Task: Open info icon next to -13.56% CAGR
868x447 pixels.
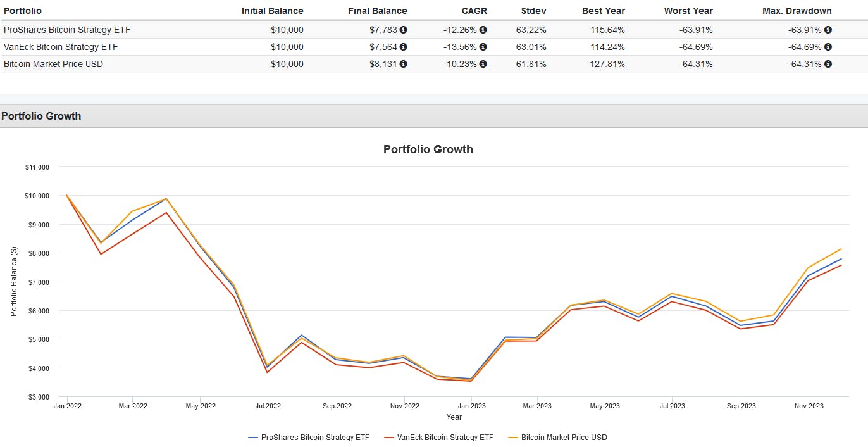Action: [483, 47]
